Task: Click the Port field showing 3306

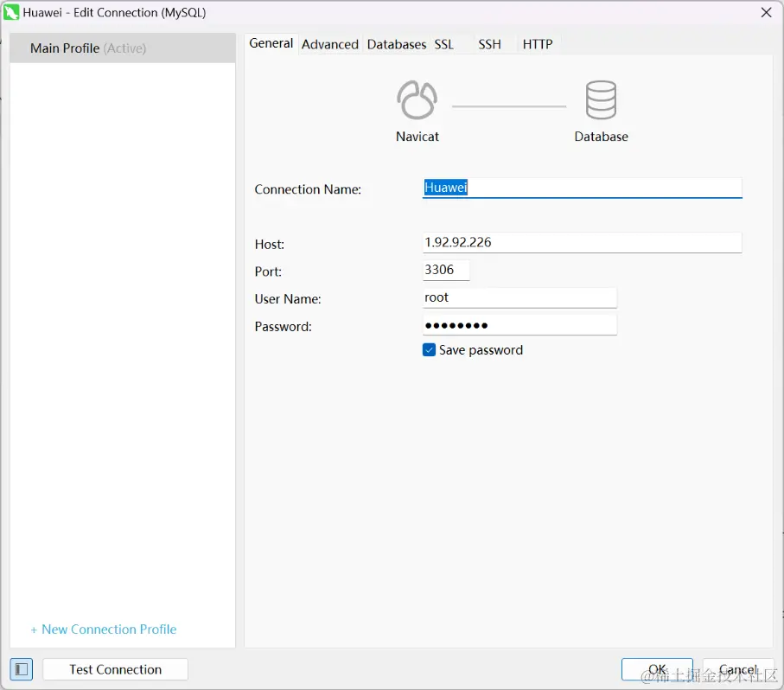Action: [x=446, y=270]
